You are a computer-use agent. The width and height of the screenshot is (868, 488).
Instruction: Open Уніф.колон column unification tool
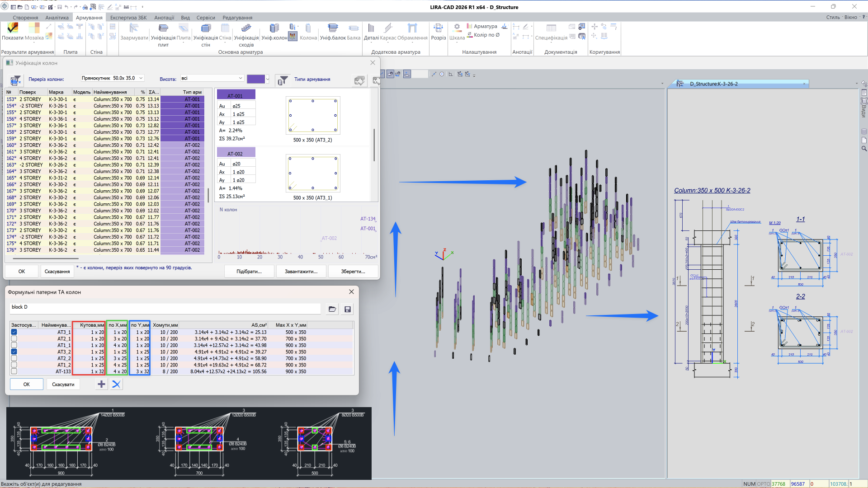pos(274,28)
